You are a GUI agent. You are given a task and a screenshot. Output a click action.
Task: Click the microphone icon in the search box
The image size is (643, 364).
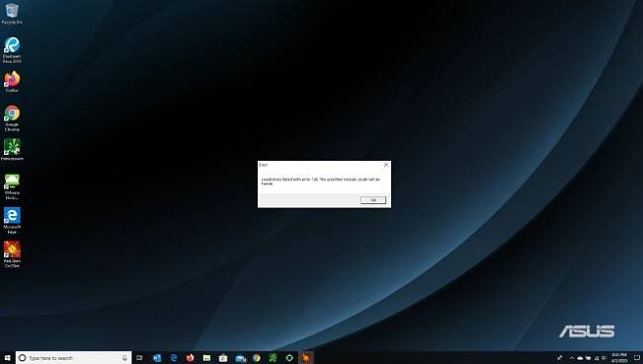(124, 358)
